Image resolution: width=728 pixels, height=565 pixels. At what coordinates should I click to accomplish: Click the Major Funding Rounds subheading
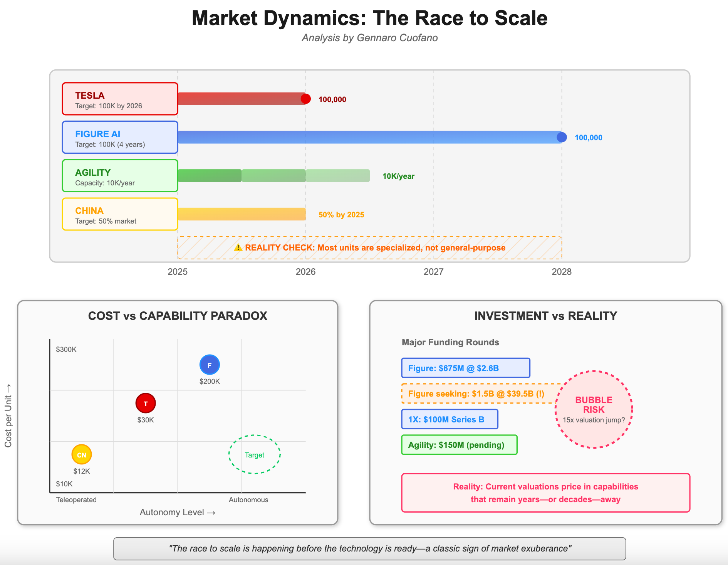click(450, 342)
